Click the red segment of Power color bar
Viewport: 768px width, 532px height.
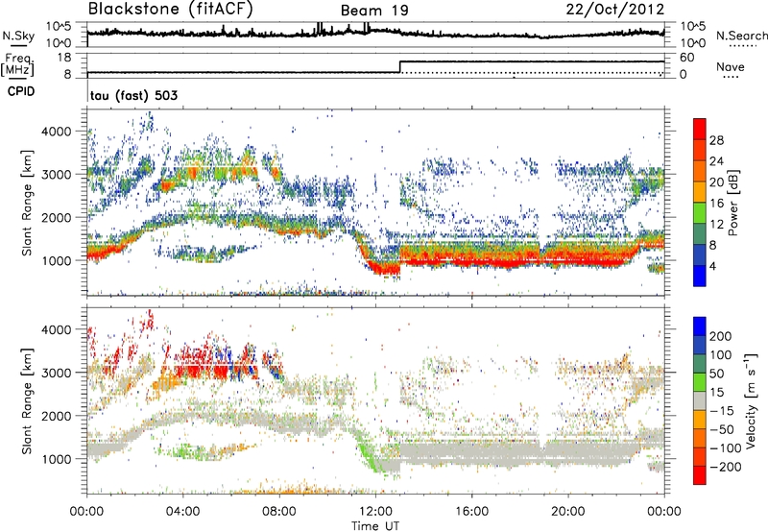[x=700, y=130]
